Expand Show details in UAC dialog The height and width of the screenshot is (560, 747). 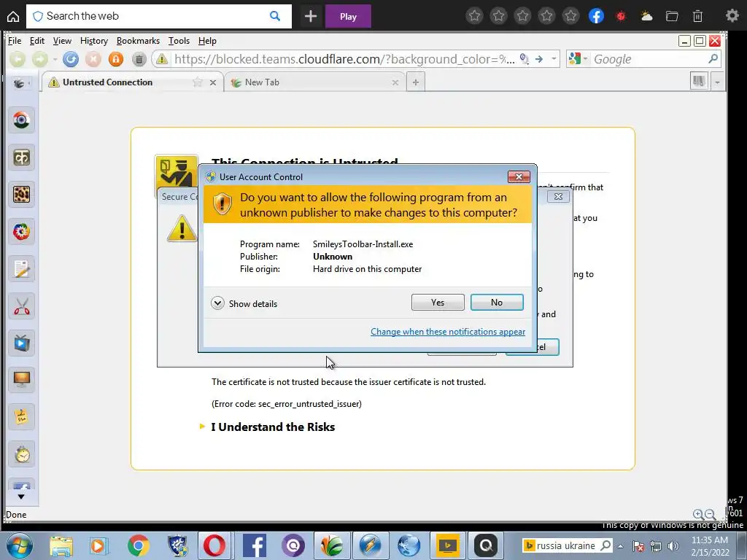[x=244, y=303]
